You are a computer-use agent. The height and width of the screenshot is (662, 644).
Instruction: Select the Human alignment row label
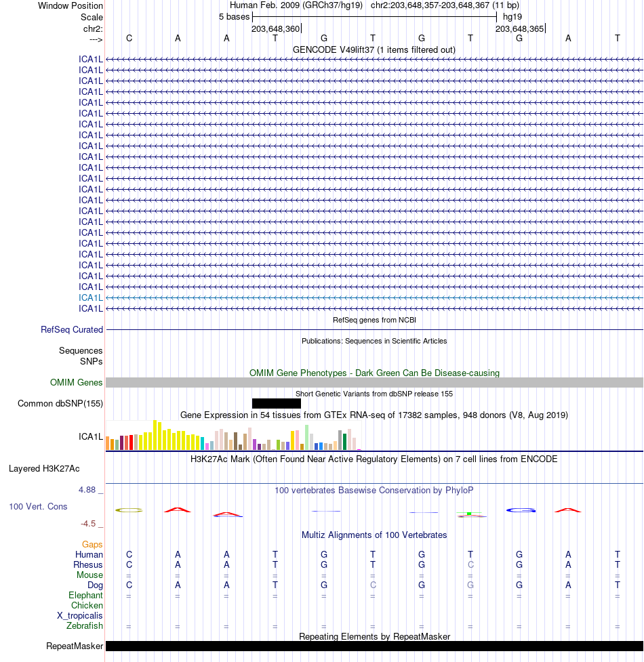[x=89, y=555]
